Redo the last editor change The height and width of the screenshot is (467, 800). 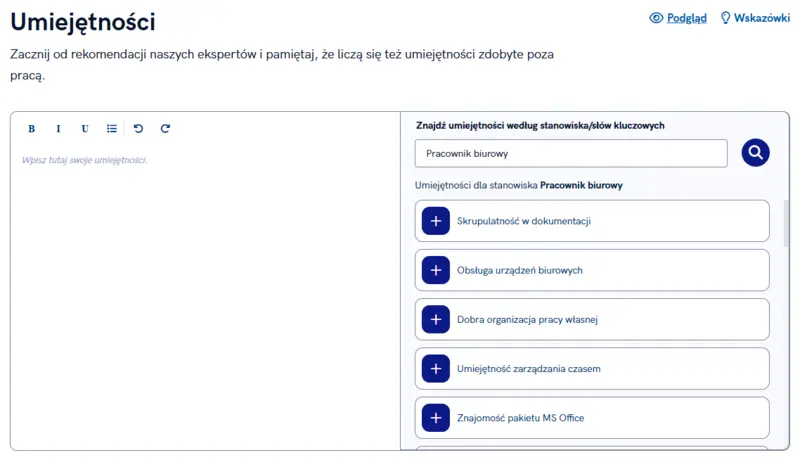click(166, 128)
